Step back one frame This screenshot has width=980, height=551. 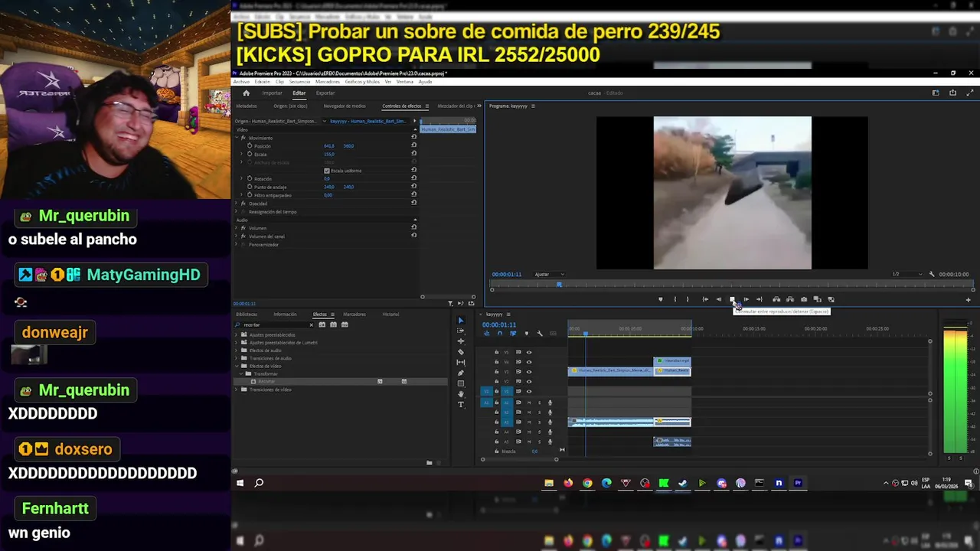coord(718,299)
